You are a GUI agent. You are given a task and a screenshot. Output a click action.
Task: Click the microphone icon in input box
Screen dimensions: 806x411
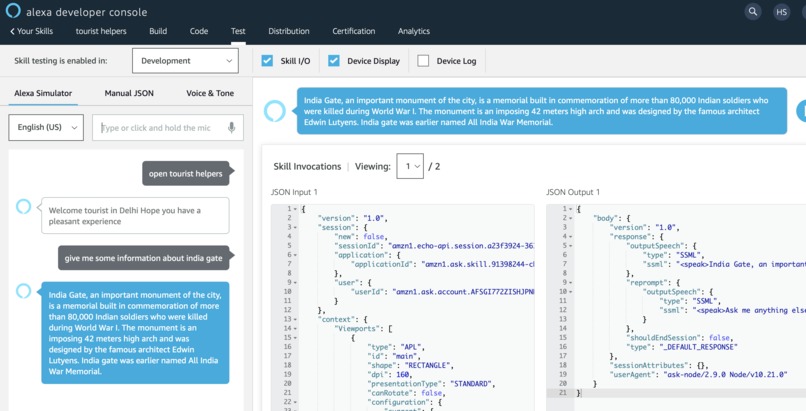click(x=232, y=127)
